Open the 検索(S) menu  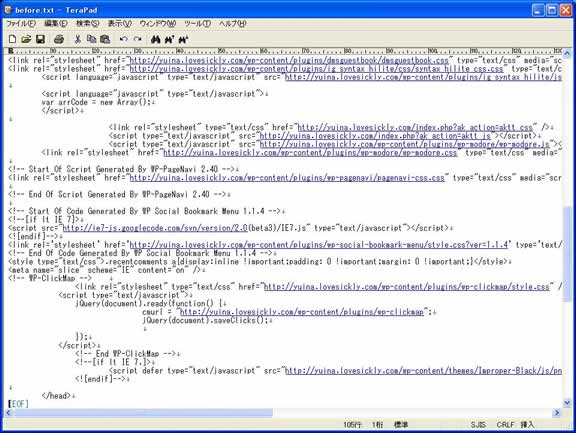coord(87,24)
